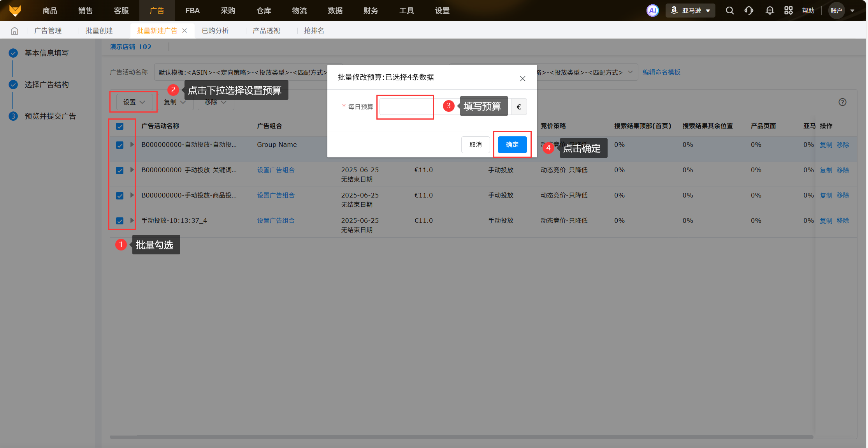Close the 批量新建广告 tab
Screen dimensions: 868x448
185,31
